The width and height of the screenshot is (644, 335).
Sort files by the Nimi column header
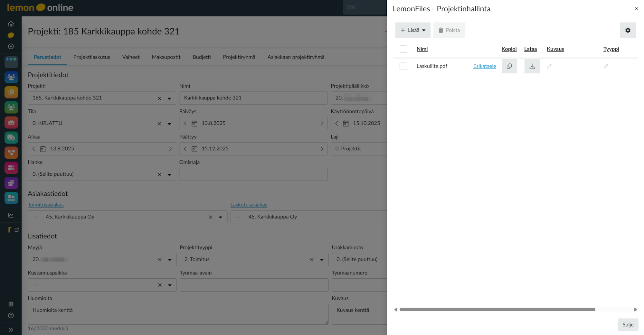click(x=422, y=49)
